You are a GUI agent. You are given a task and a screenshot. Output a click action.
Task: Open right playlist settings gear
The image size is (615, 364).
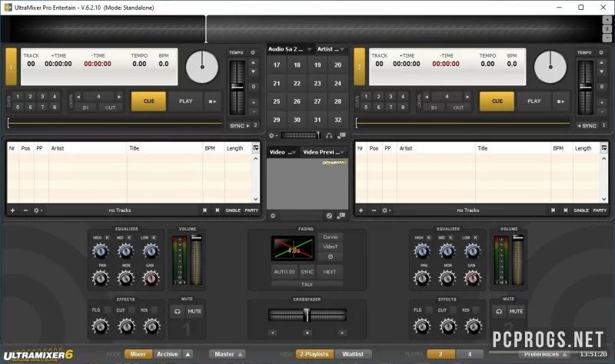click(x=386, y=210)
